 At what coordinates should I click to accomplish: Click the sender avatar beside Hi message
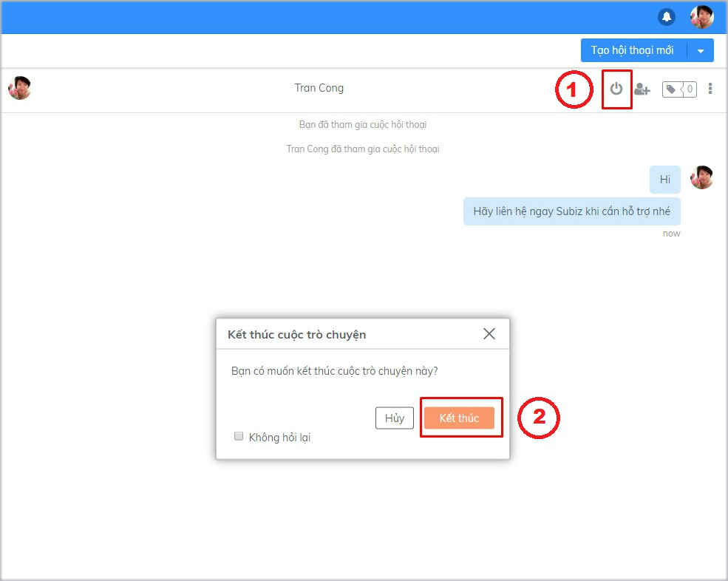point(701,177)
